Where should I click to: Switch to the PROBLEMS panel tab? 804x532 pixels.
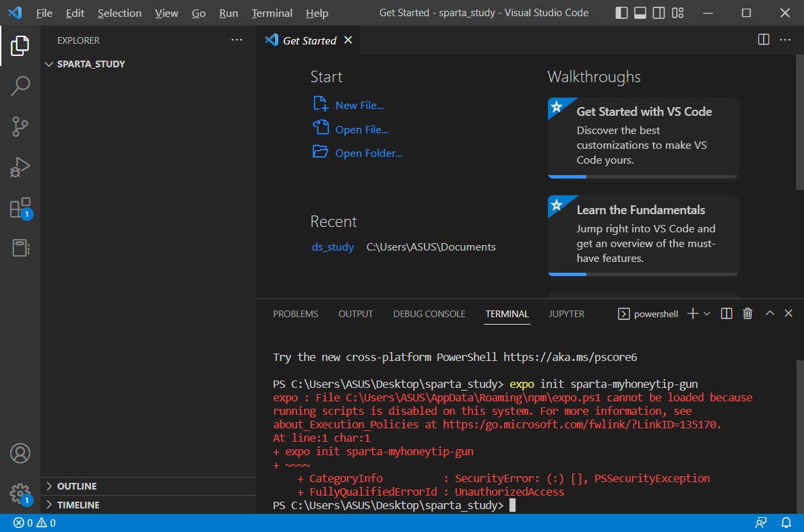point(295,314)
